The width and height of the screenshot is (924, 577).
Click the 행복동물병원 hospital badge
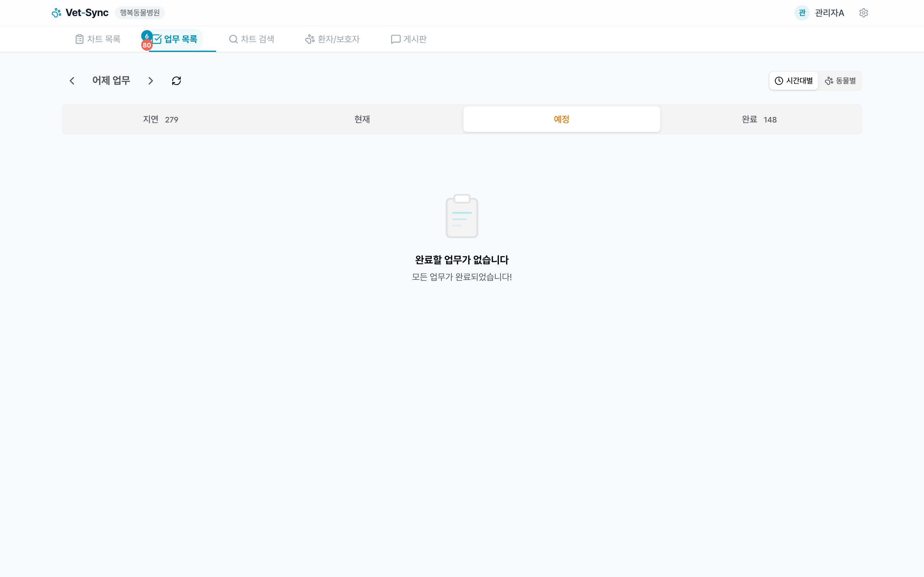[139, 13]
